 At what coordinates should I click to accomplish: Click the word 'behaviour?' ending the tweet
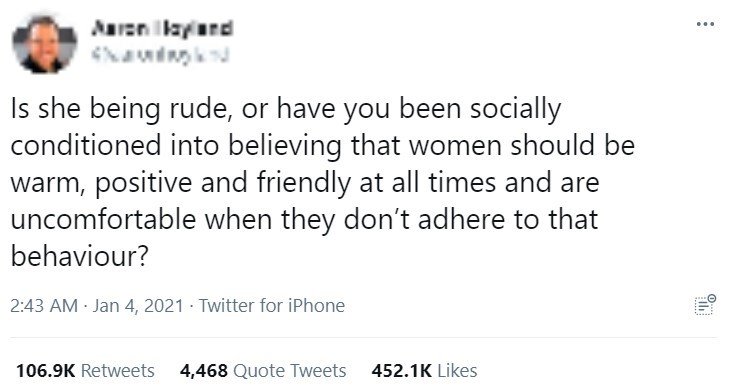[79, 256]
